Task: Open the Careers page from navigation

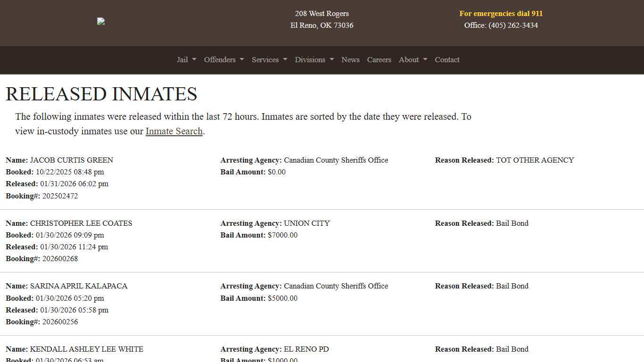Action: pos(379,60)
